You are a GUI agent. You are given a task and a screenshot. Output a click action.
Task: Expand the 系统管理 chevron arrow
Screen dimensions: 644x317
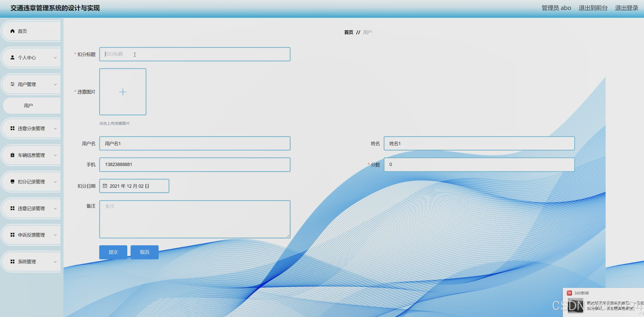[x=55, y=262]
